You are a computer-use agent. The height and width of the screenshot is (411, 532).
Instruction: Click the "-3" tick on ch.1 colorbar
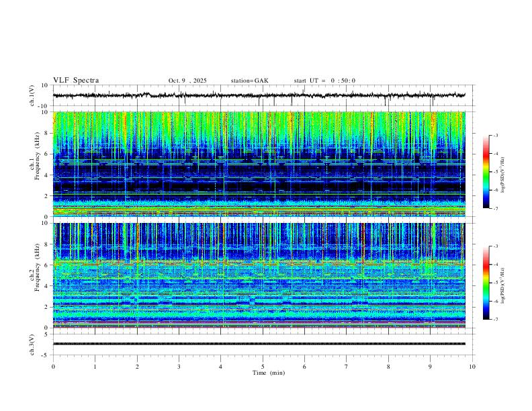[x=495, y=135]
